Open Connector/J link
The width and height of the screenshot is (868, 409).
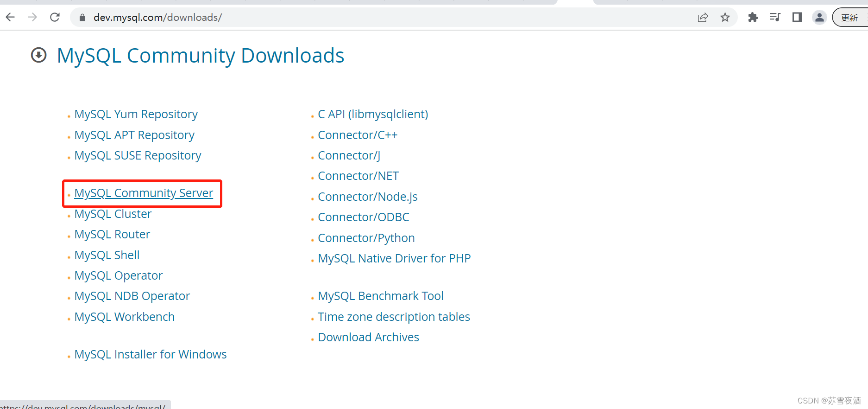point(349,155)
